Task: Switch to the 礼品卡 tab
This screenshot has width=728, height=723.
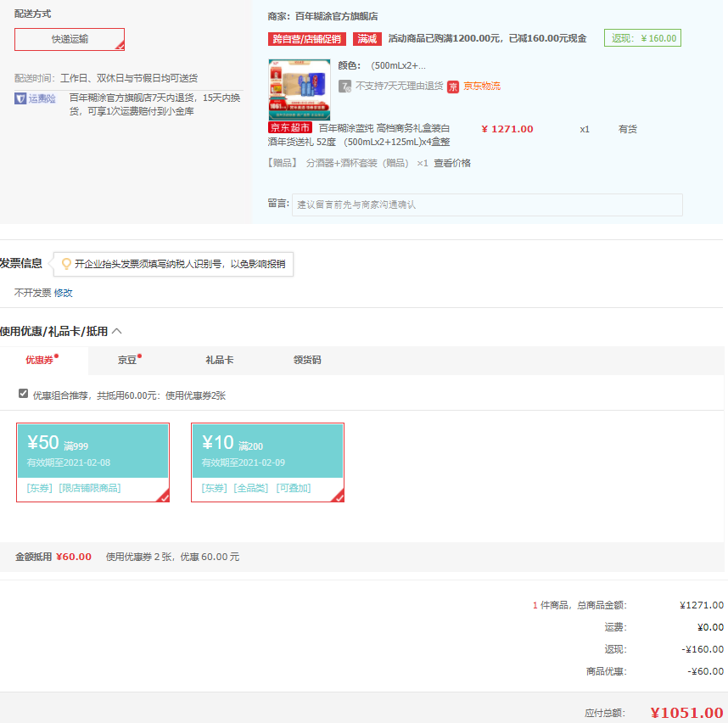Action: [220, 360]
